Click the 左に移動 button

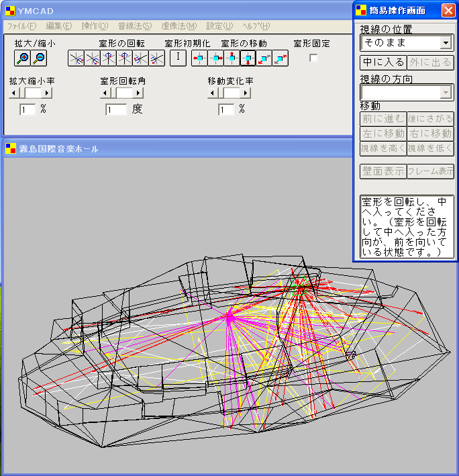pyautogui.click(x=383, y=134)
